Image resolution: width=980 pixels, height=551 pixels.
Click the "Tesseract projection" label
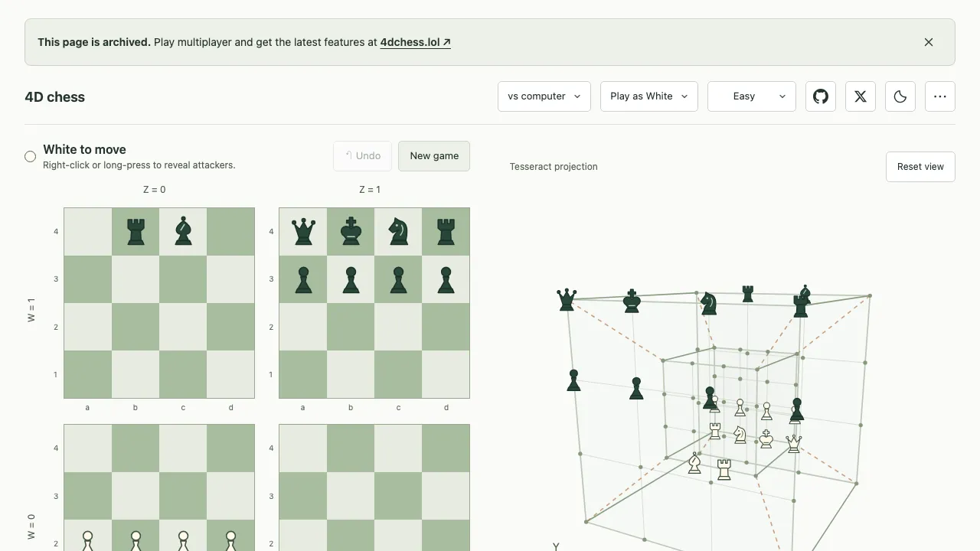tap(554, 167)
